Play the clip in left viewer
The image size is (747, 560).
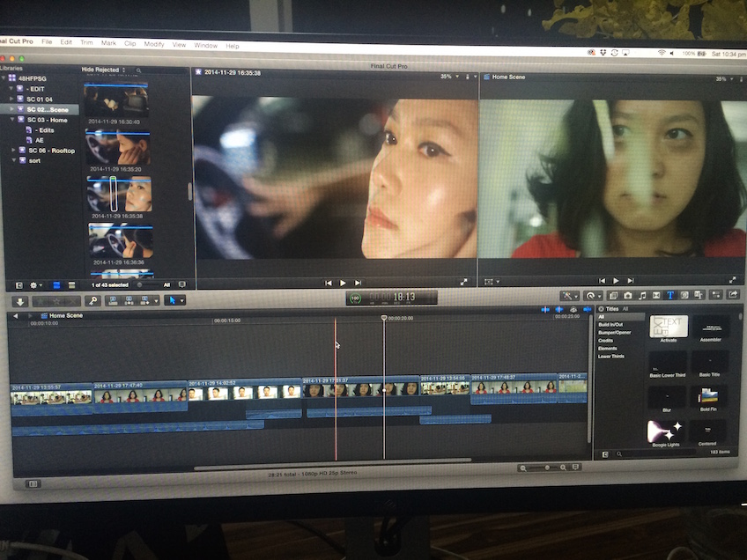click(343, 283)
